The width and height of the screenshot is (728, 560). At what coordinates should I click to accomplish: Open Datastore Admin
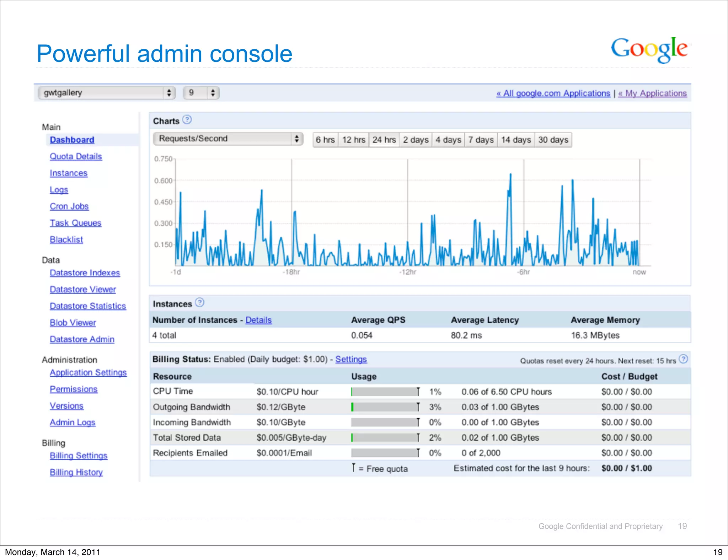[82, 339]
